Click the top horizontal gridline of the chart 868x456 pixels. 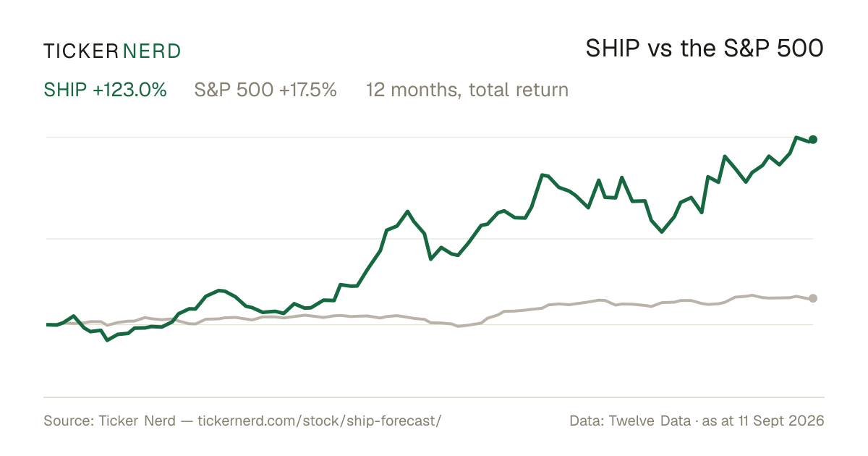point(428,137)
